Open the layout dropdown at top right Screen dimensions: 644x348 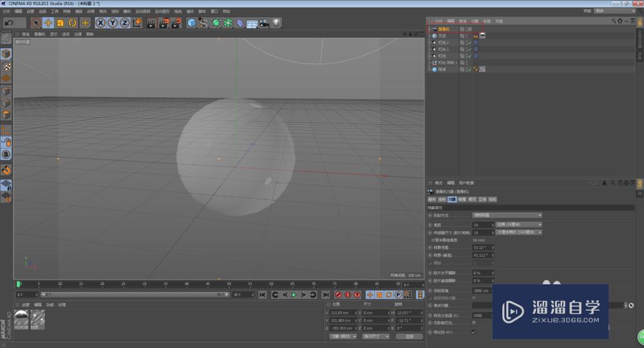[615, 11]
